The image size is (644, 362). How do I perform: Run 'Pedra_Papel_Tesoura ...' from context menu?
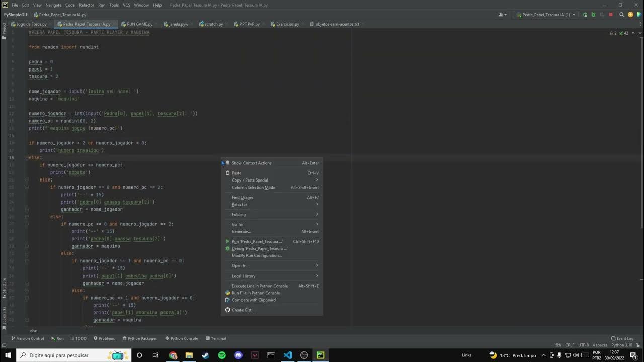272,242
